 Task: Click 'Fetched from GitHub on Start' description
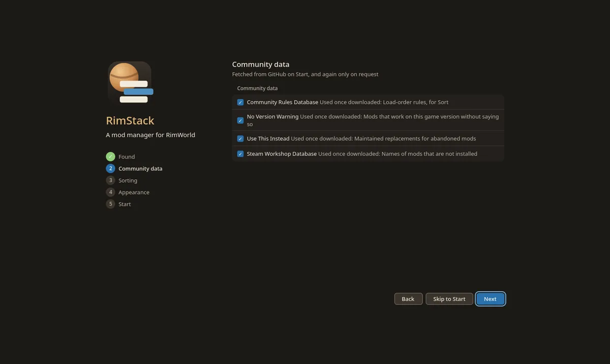tap(305, 74)
